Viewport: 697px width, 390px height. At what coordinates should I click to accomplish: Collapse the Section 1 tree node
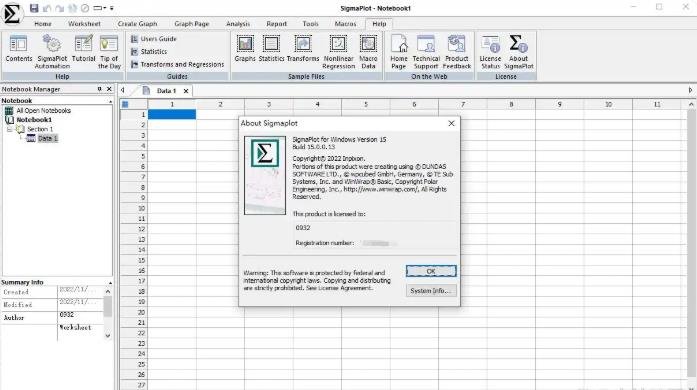(x=9, y=129)
